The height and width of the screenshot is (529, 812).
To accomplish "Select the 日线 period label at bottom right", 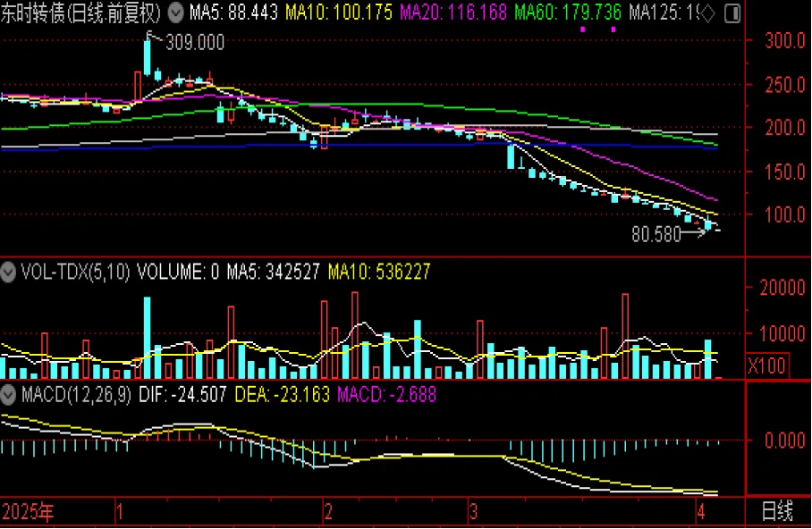I will click(778, 511).
